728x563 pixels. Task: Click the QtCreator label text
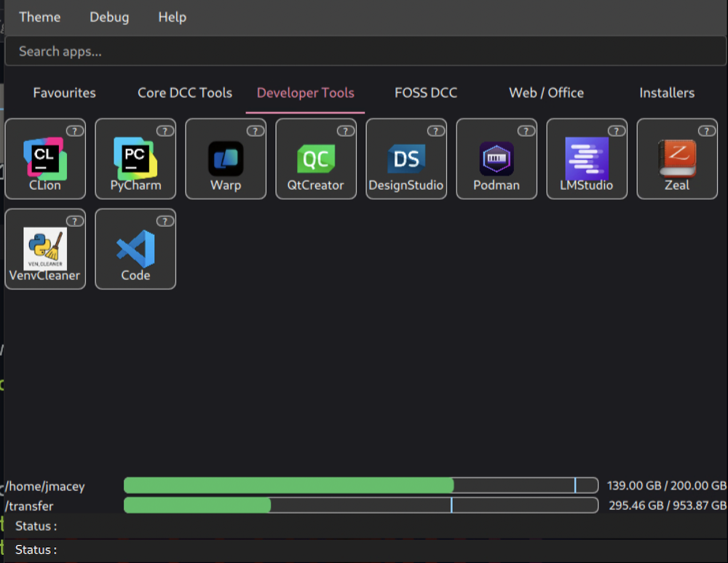(316, 185)
